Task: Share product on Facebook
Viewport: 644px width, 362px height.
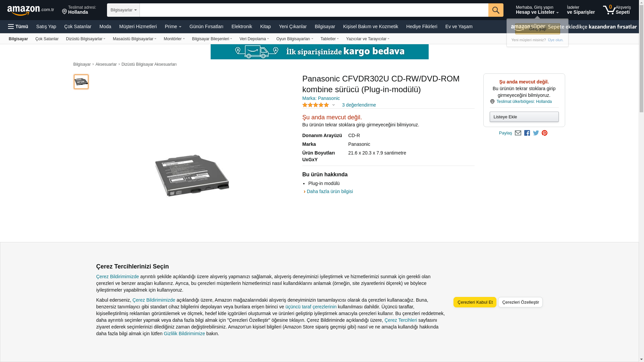Action: [x=527, y=133]
